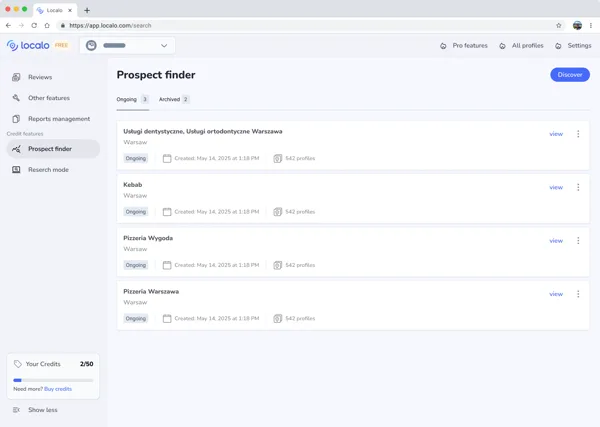Click the calendar icon in Pizzeria Warszawa row
Viewport: 600px width, 427px height.
point(167,318)
